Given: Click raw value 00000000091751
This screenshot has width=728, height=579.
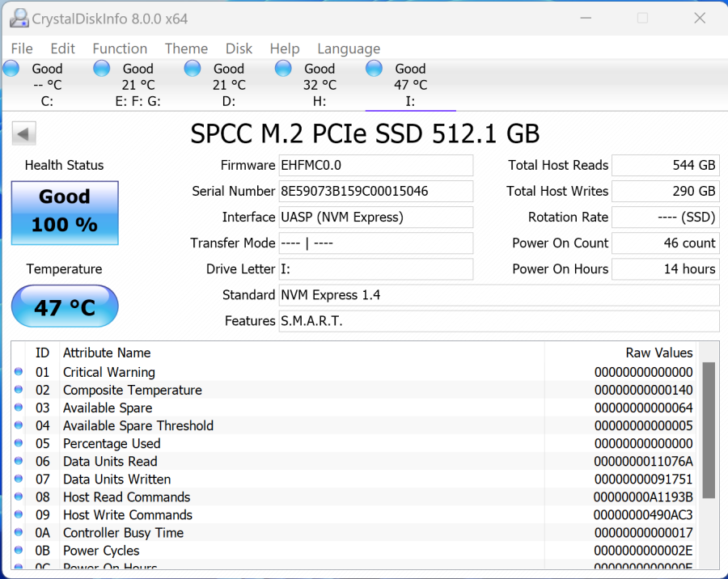Looking at the screenshot, I should pos(644,480).
